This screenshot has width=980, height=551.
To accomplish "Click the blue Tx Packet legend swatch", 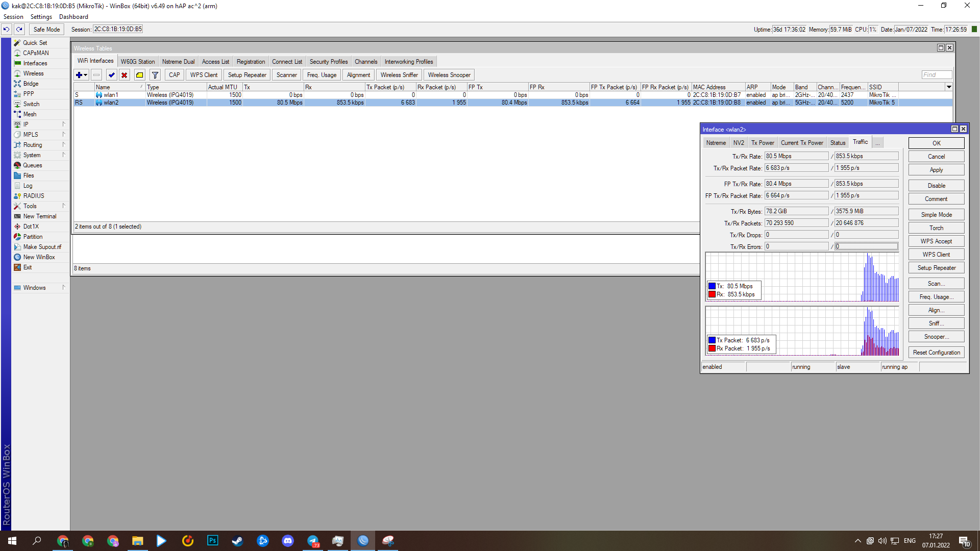I will pyautogui.click(x=712, y=340).
